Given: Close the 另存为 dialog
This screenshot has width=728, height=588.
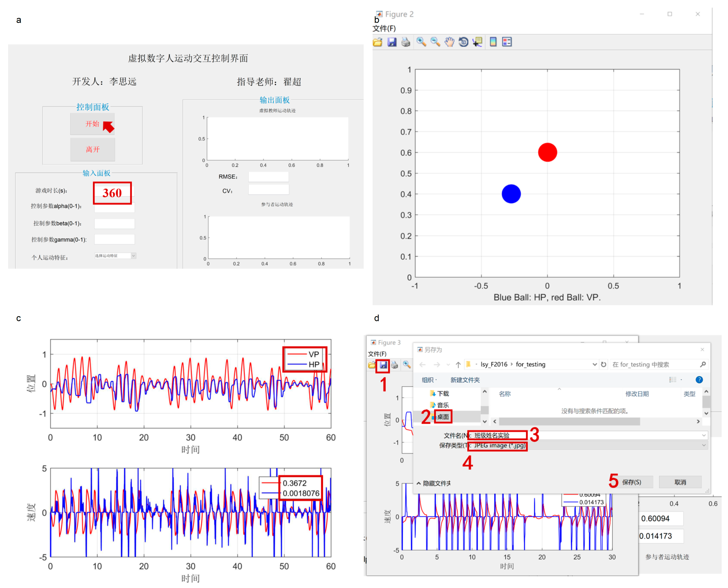Looking at the screenshot, I should click(x=702, y=350).
